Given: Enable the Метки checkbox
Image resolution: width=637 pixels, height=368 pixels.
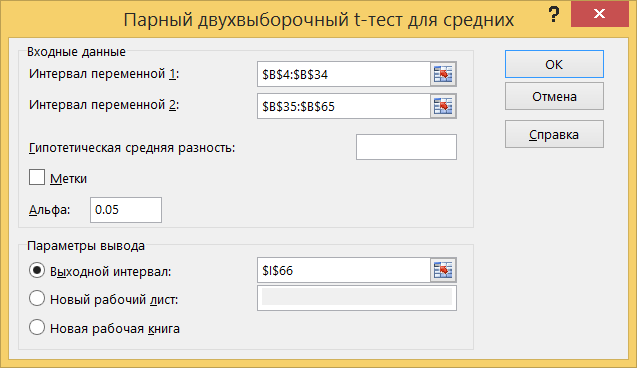Looking at the screenshot, I should point(37,177).
